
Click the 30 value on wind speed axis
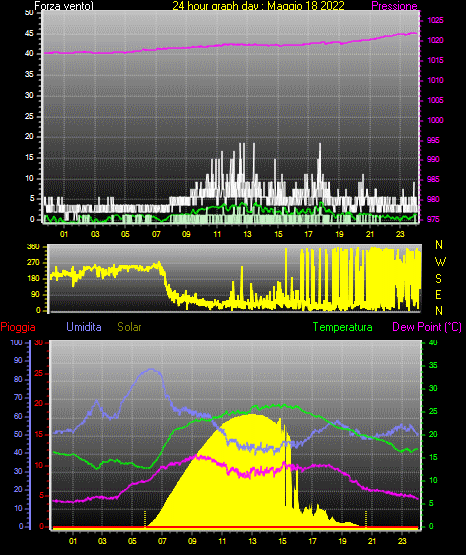coord(29,95)
